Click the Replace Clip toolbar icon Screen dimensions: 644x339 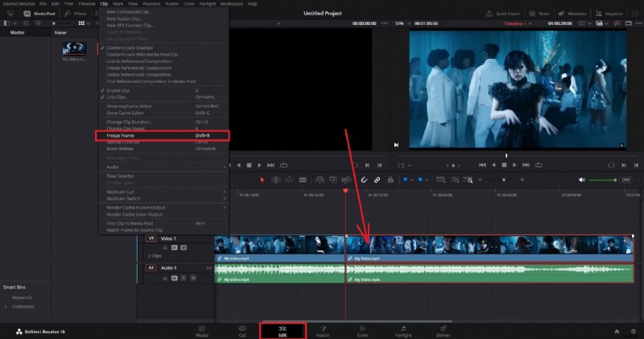346,180
